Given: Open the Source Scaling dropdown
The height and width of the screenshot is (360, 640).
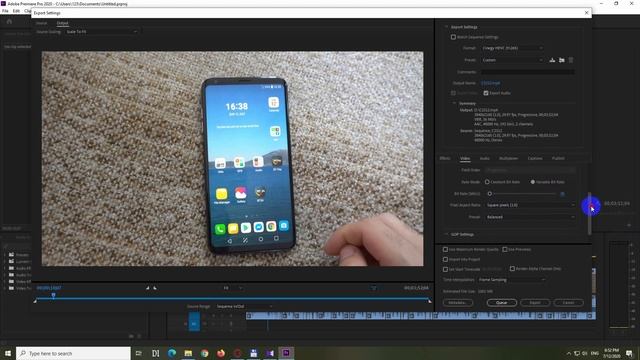Looking at the screenshot, I should 101,32.
